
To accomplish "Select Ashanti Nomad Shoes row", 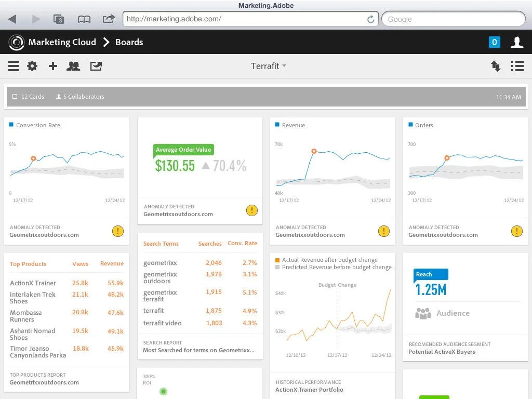I will click(67, 334).
